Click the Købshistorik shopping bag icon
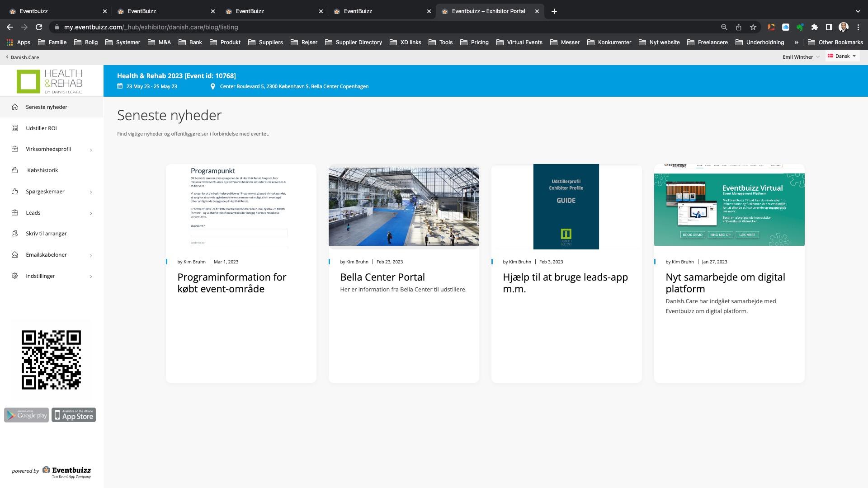 click(15, 170)
